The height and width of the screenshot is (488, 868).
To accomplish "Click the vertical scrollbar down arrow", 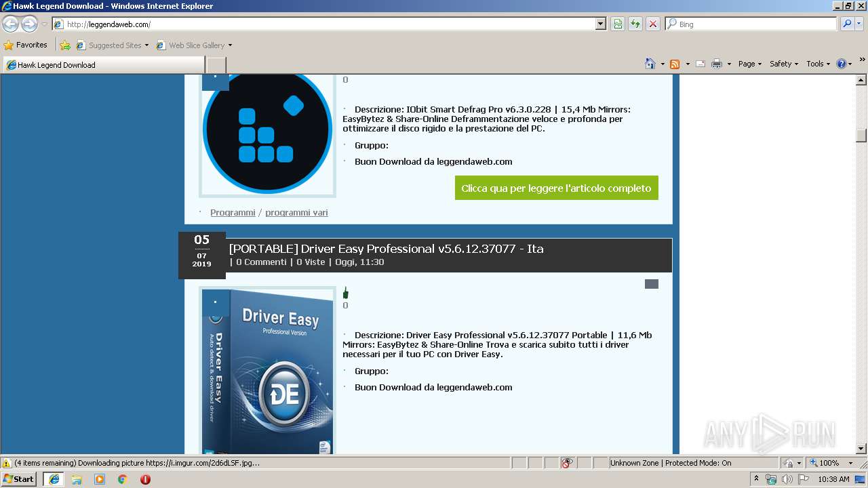I will (861, 449).
